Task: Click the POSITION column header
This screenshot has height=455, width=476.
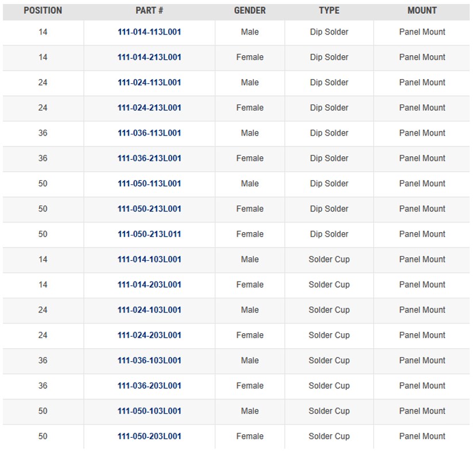Action: [x=43, y=11]
